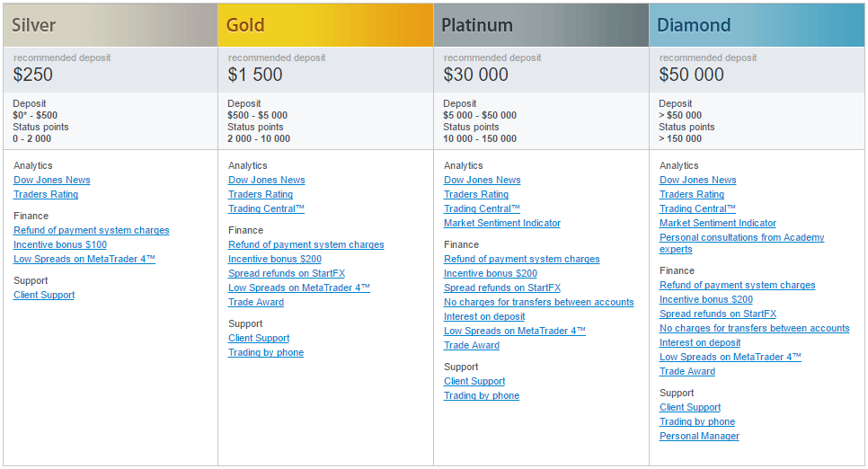Open Trading by phone in Platinum column
The width and height of the screenshot is (868, 469).
click(x=481, y=396)
